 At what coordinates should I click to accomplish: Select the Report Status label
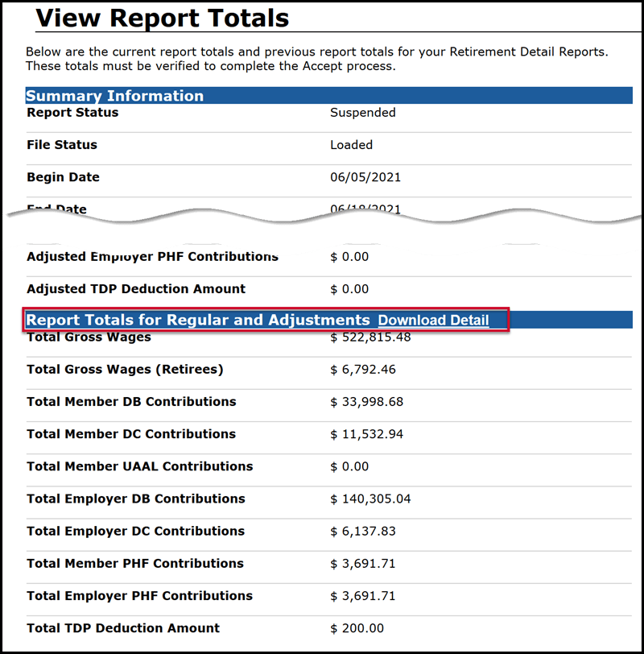coord(72,112)
